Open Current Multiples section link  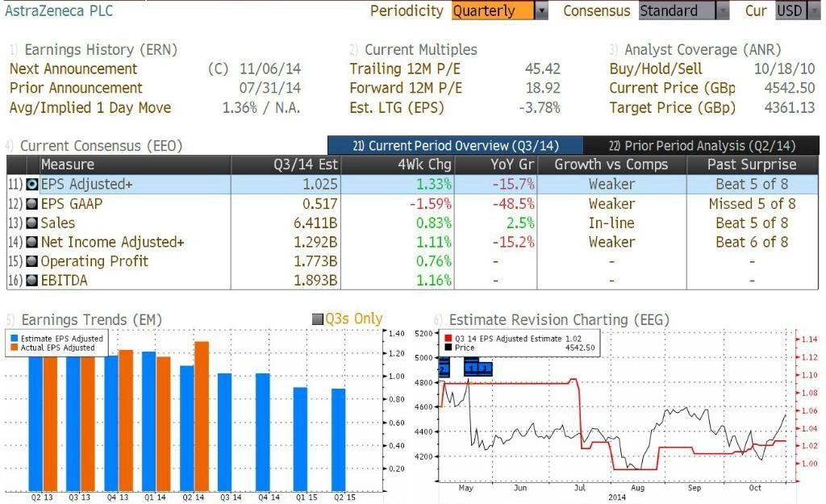420,49
